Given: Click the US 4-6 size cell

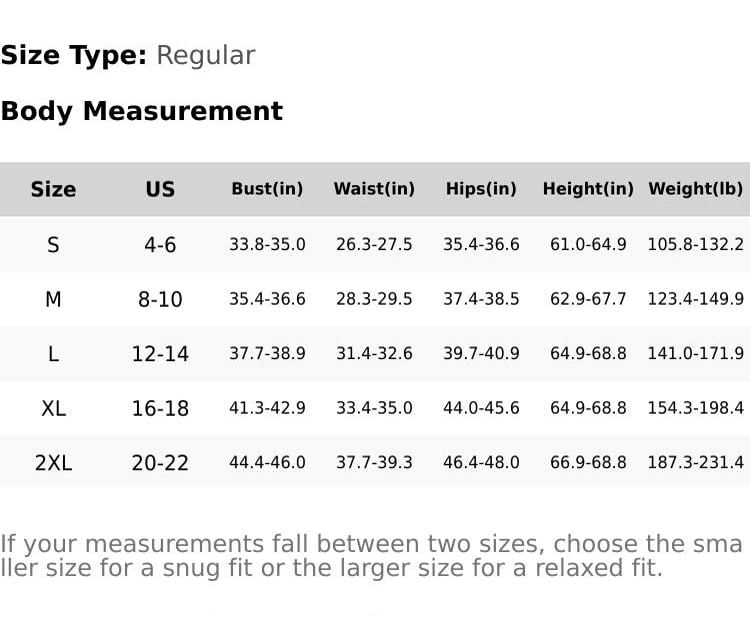Looking at the screenshot, I should (160, 244).
